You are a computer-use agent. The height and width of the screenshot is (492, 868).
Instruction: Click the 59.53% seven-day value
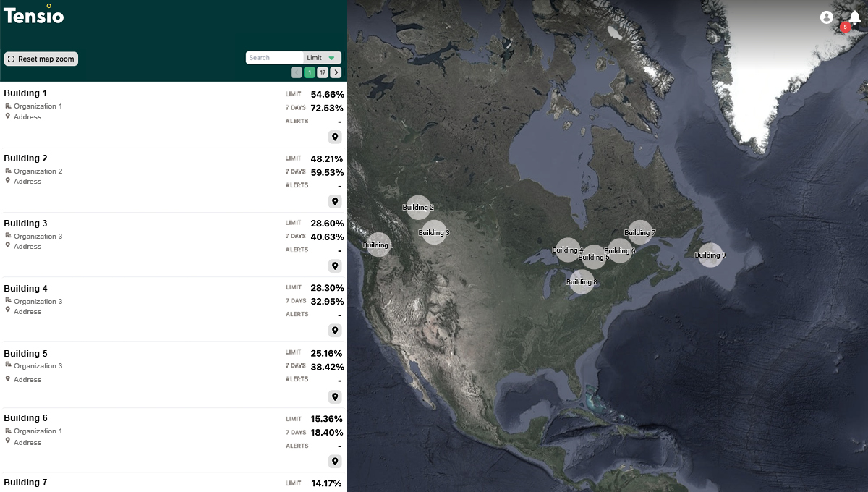327,172
